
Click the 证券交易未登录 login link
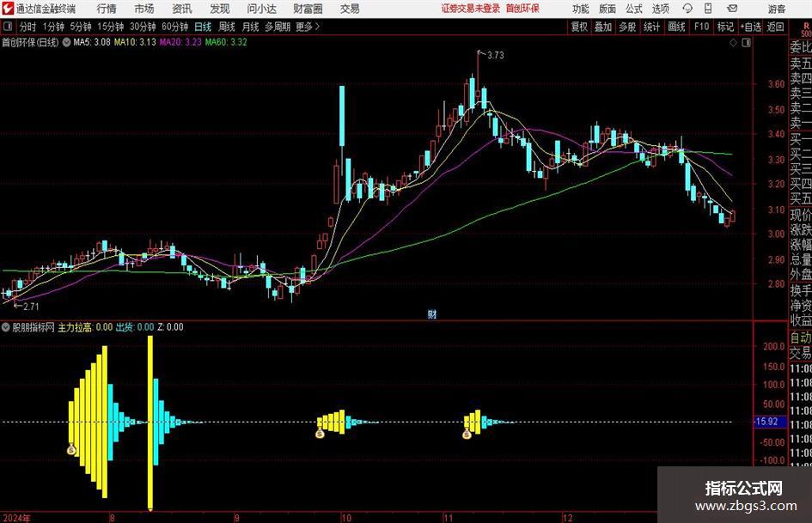pyautogui.click(x=471, y=9)
